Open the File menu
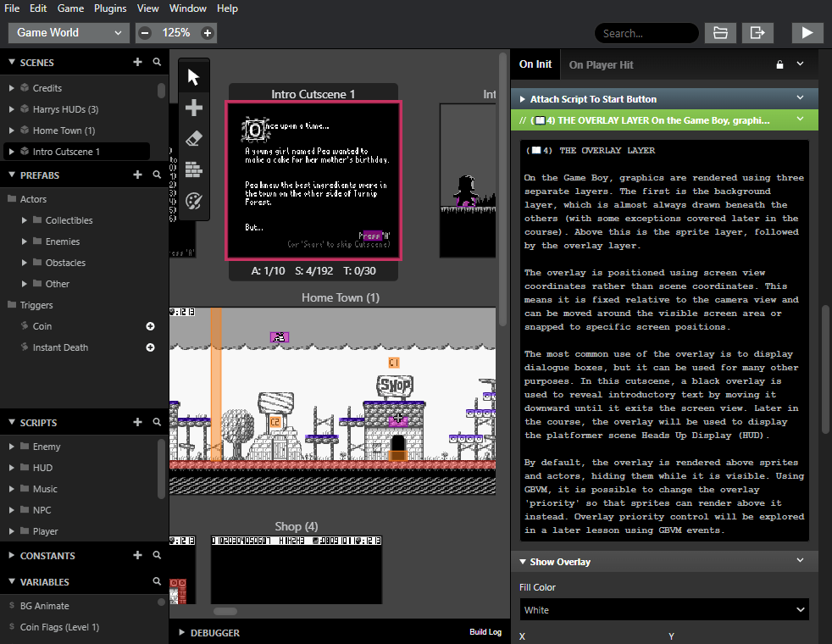The height and width of the screenshot is (644, 832). tap(12, 8)
